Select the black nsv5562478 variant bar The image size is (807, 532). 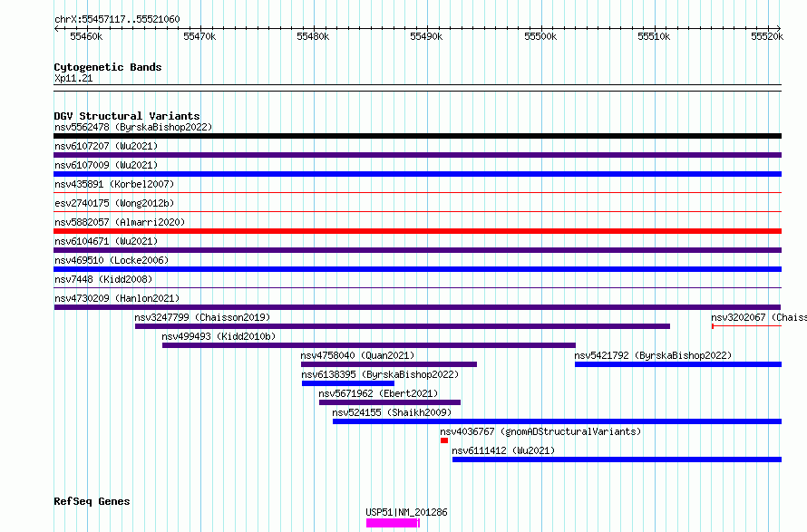coord(417,136)
